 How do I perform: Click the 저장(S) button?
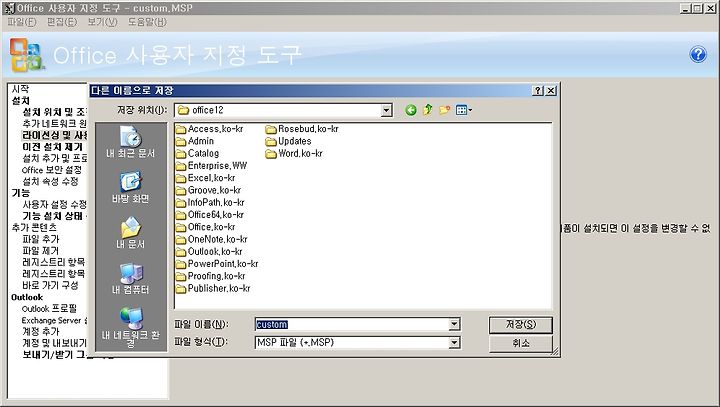pos(521,325)
